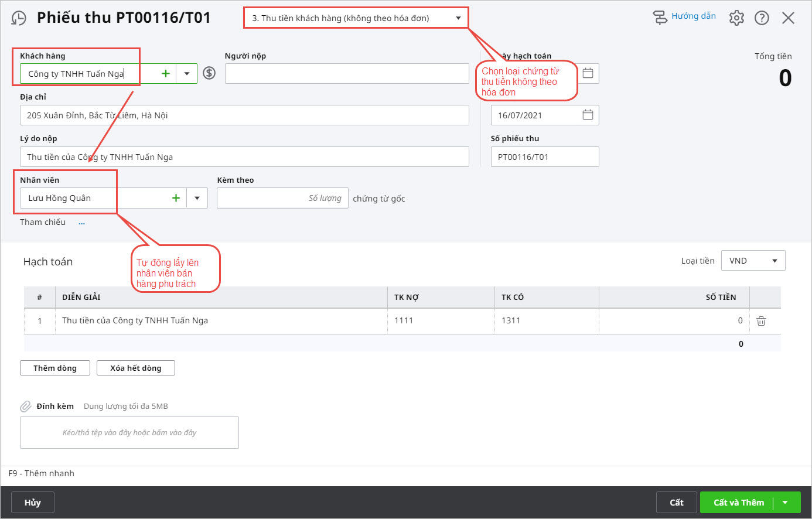Click the help question mark icon
Image resolution: width=812 pixels, height=519 pixels.
(x=762, y=18)
